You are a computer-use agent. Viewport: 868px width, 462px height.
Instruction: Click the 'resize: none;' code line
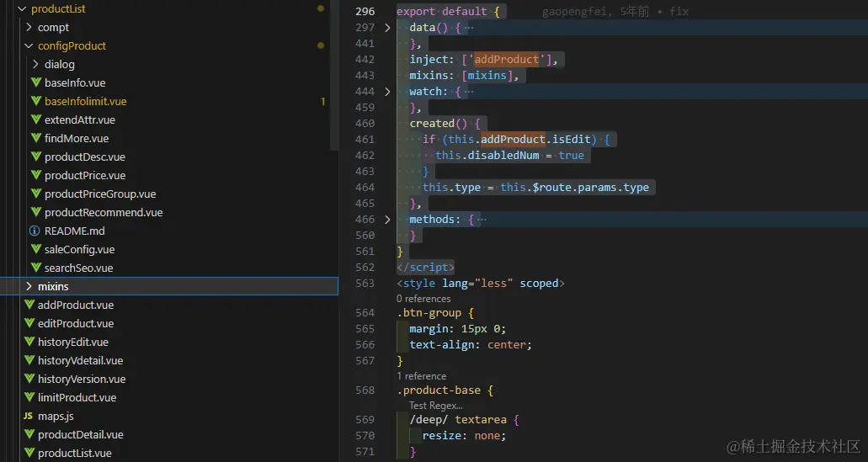coord(464,435)
